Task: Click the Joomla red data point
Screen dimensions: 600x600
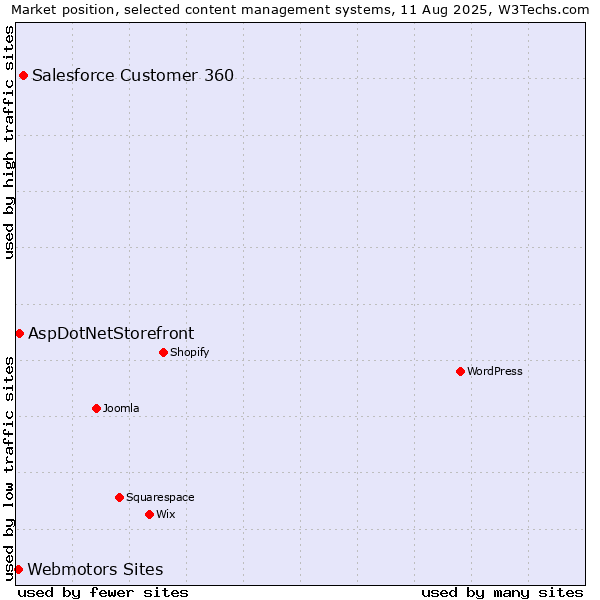Action: tap(96, 408)
